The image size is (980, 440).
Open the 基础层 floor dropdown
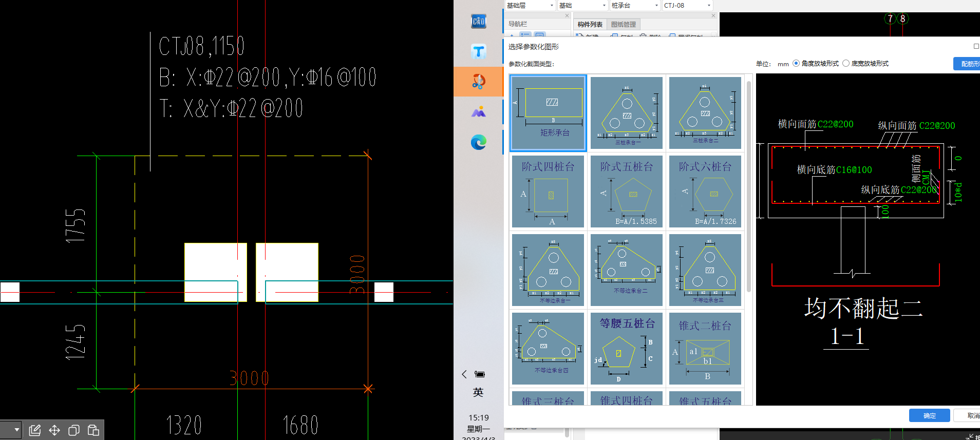coord(530,6)
